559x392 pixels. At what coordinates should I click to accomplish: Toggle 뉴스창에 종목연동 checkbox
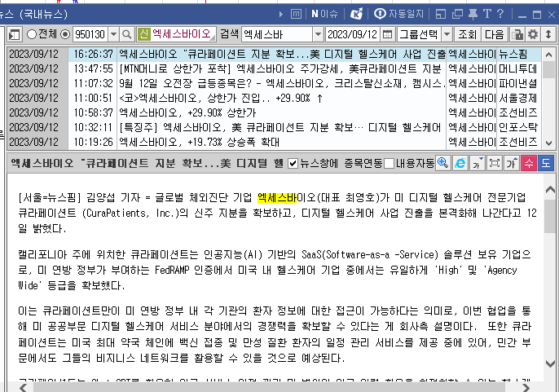[293, 163]
